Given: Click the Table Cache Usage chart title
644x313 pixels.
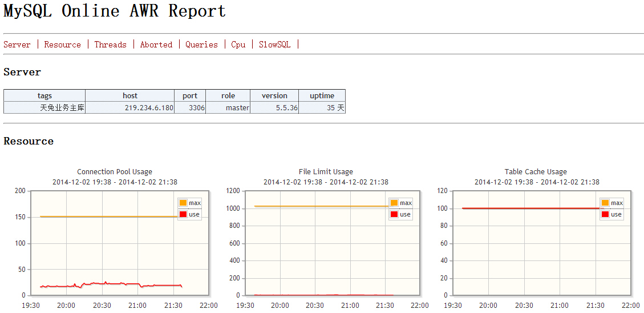Looking at the screenshot, I should coord(536,172).
